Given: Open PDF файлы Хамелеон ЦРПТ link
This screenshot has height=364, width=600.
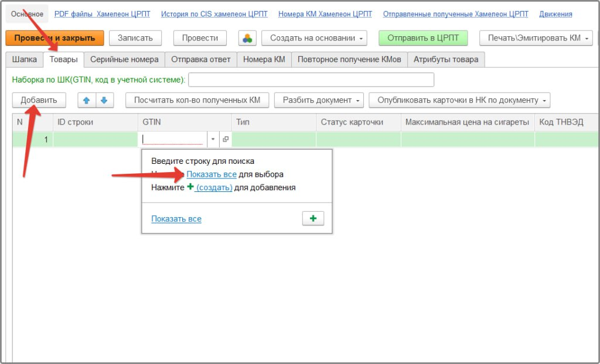Looking at the screenshot, I should (102, 14).
